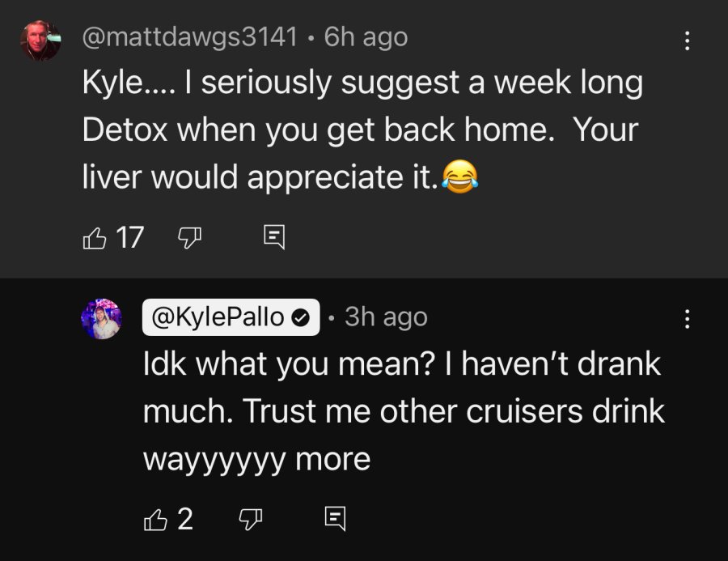728x561 pixels.
Task: Open the three-dot menu for @KylePallo's reply
Action: coord(687,319)
